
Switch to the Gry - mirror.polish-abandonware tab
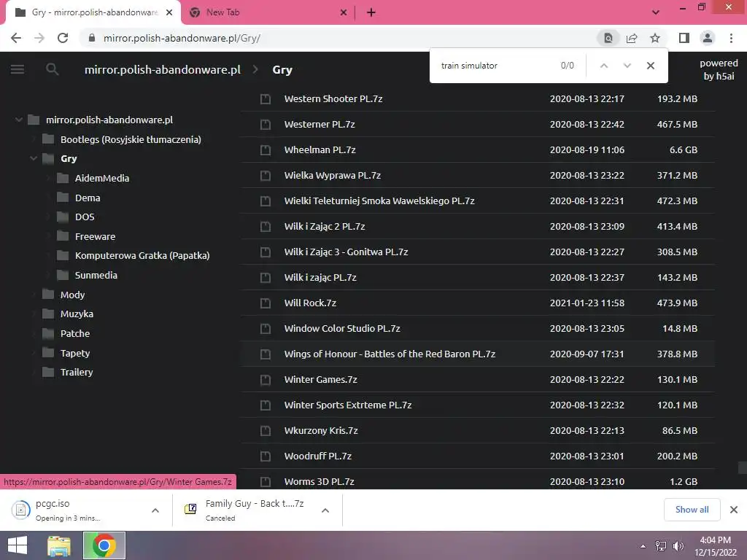coord(93,12)
